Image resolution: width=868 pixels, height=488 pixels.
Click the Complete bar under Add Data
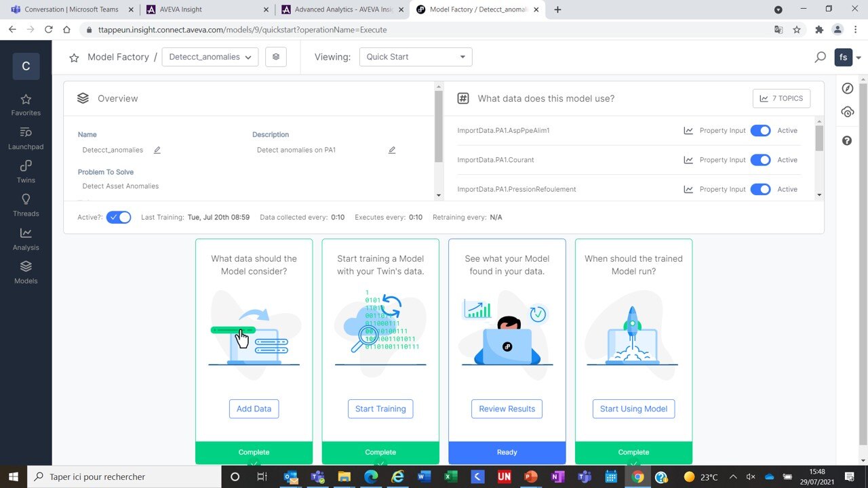pos(254,452)
